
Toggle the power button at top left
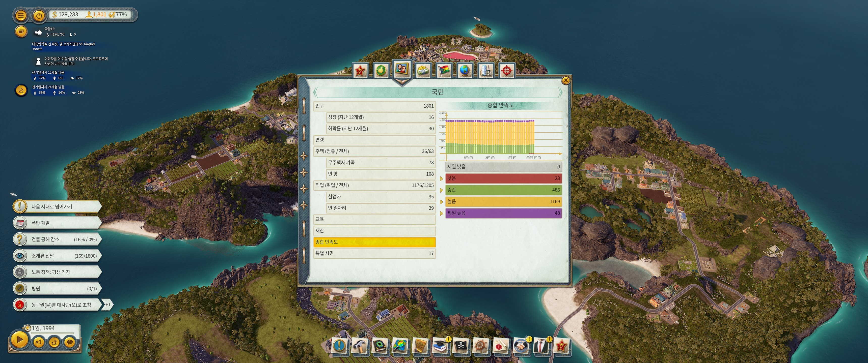(x=39, y=15)
